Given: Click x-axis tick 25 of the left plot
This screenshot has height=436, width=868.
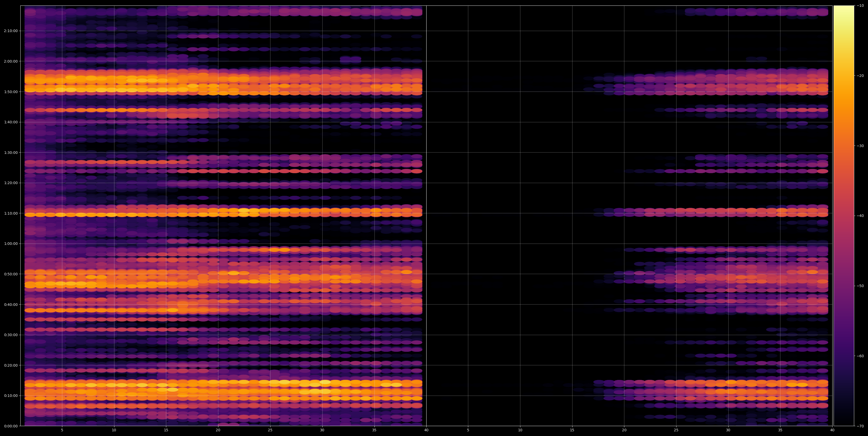Looking at the screenshot, I should (x=270, y=430).
